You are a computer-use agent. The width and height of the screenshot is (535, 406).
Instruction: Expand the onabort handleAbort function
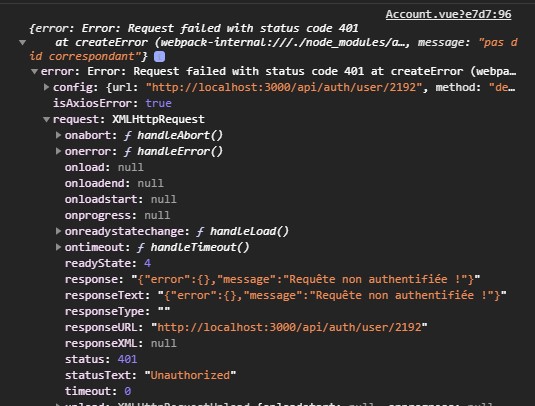point(58,135)
